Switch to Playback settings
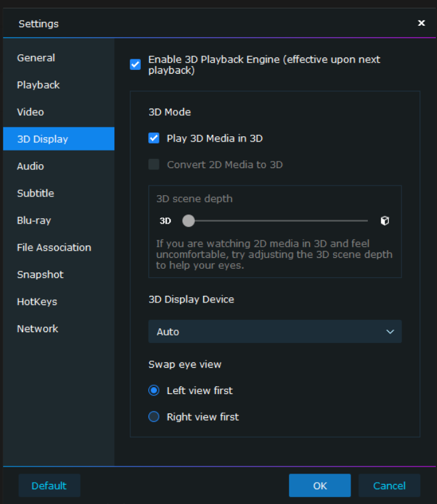437x504 pixels. pos(39,85)
